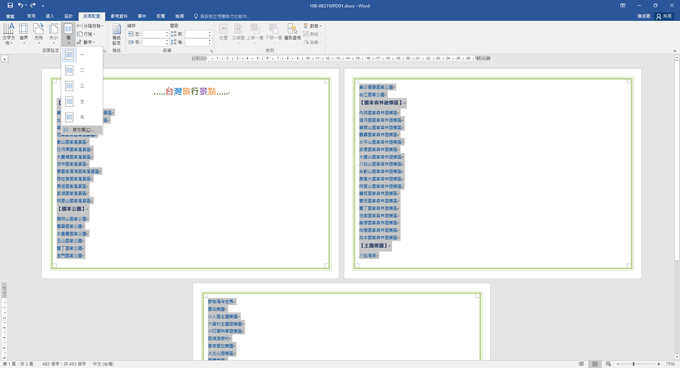Screen dimensions: 680x368
Task: Click the left indent input field
Action: tap(154, 34)
